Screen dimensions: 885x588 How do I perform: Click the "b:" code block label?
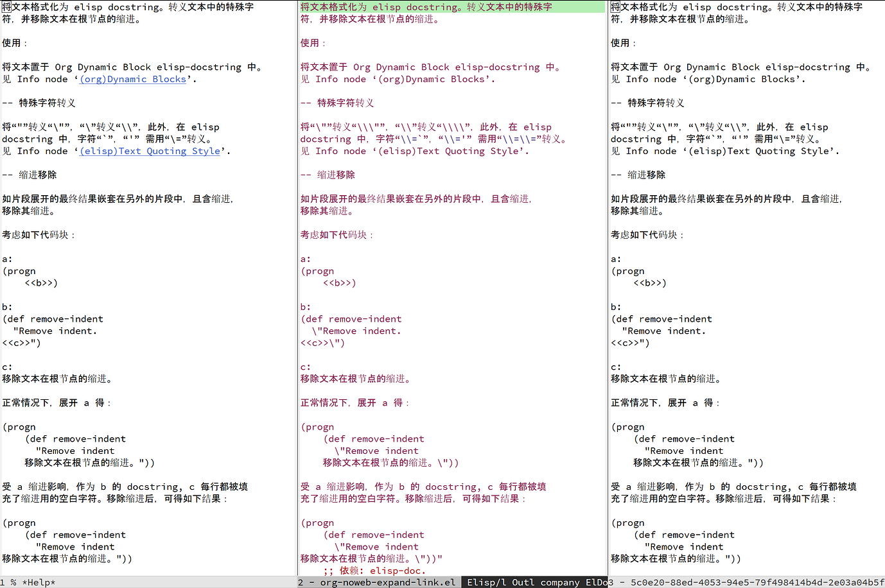pyautogui.click(x=6, y=307)
